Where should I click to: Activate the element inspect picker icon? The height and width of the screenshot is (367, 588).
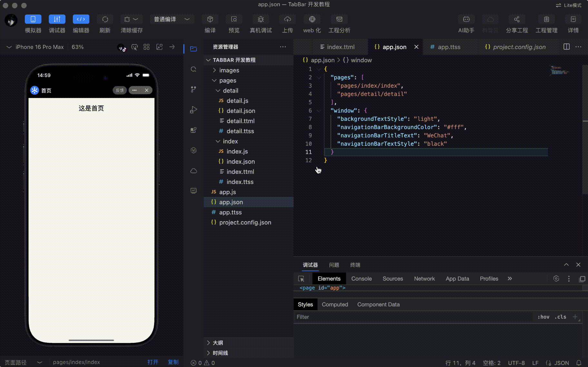(x=301, y=279)
